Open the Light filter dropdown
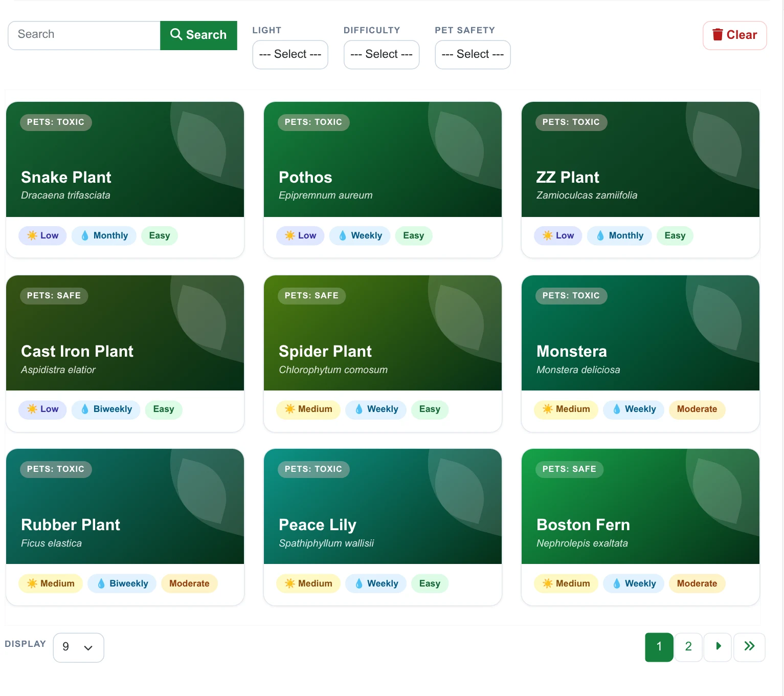Image resolution: width=784 pixels, height=696 pixels. click(x=290, y=54)
